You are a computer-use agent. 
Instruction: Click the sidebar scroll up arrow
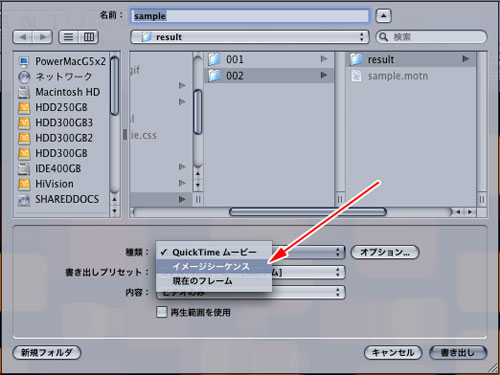point(114,199)
